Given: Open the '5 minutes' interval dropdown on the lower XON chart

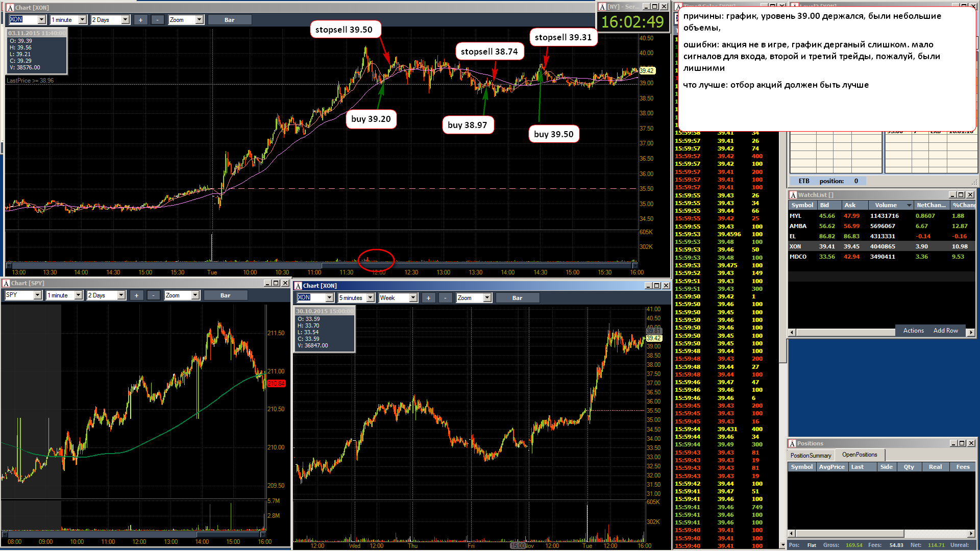Looking at the screenshot, I should [x=370, y=298].
